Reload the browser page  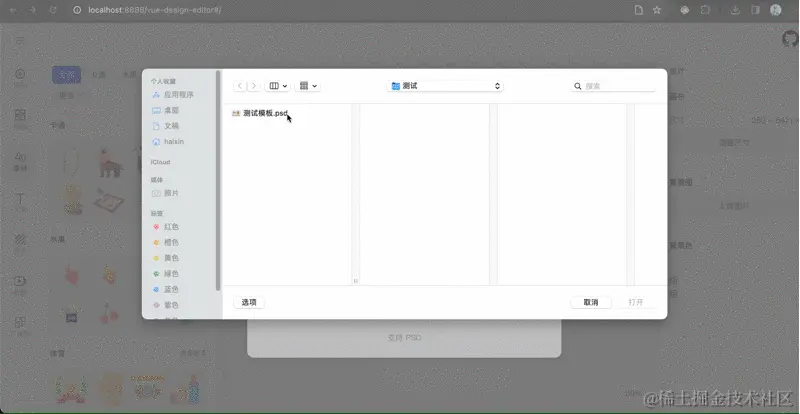point(53,10)
